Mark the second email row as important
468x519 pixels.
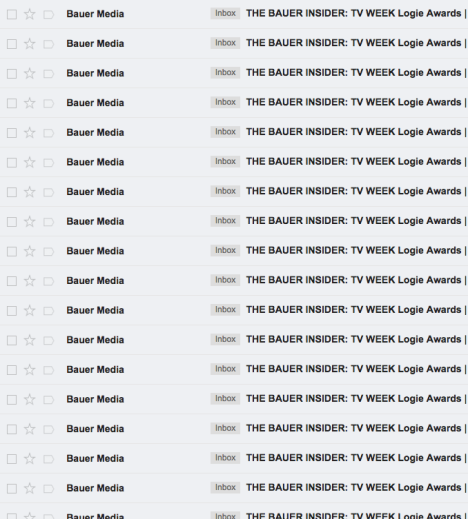tap(48, 44)
